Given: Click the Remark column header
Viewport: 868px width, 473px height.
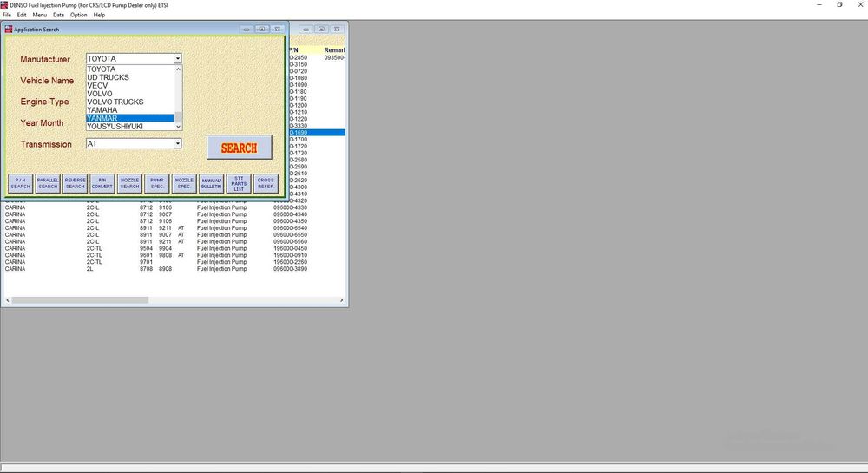Looking at the screenshot, I should (334, 49).
